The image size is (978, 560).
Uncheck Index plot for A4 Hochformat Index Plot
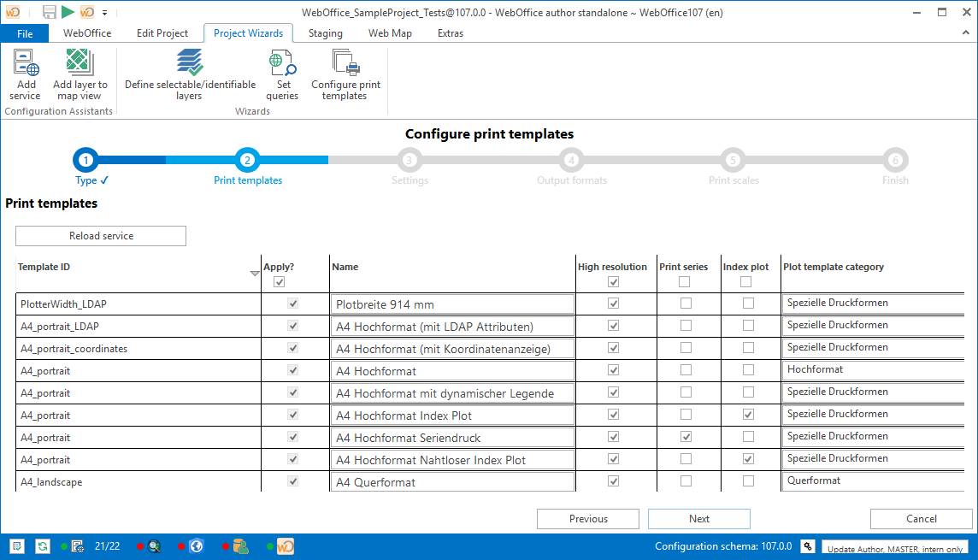coord(748,415)
